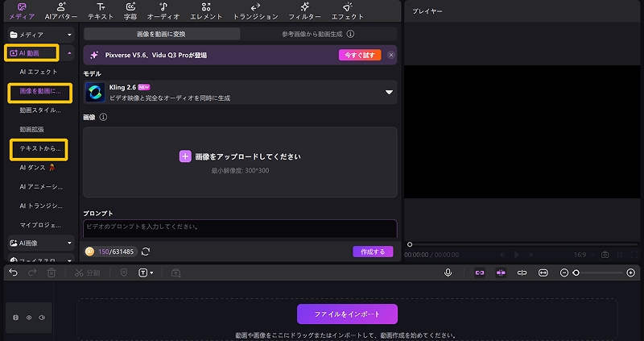Redo the timeline action
The width and height of the screenshot is (644, 341).
point(32,272)
